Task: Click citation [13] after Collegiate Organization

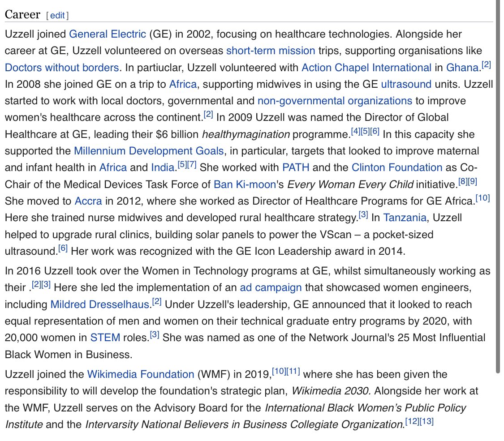Action: tap(426, 421)
